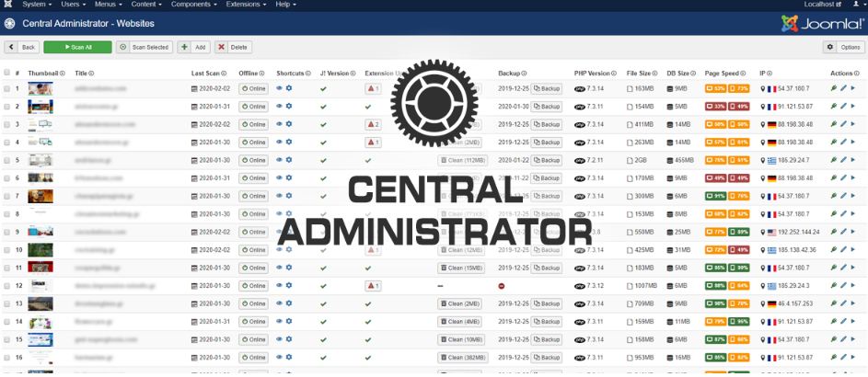Select the checkbox for row 3
The height and width of the screenshot is (377, 868).
(x=7, y=124)
